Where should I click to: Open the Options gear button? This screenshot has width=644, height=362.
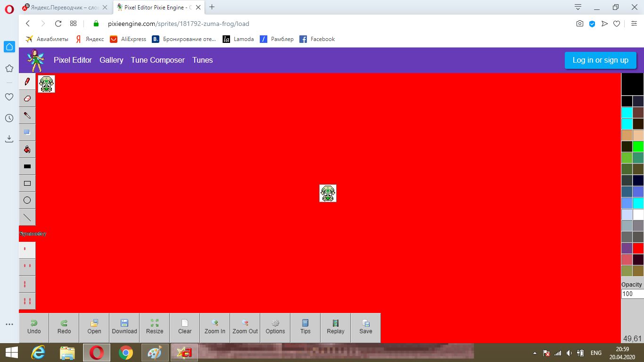275,328
